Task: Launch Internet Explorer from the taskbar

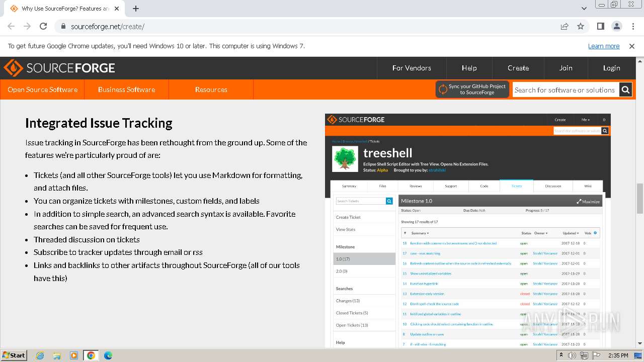Action: tap(40, 355)
